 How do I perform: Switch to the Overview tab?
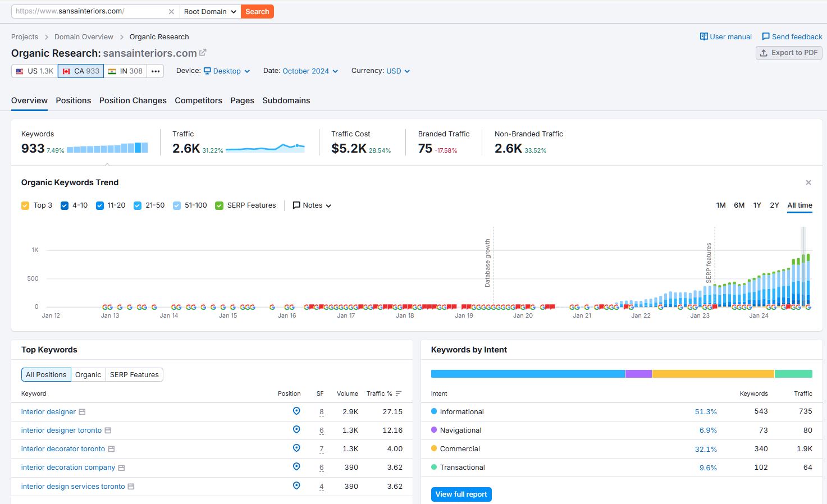click(29, 100)
